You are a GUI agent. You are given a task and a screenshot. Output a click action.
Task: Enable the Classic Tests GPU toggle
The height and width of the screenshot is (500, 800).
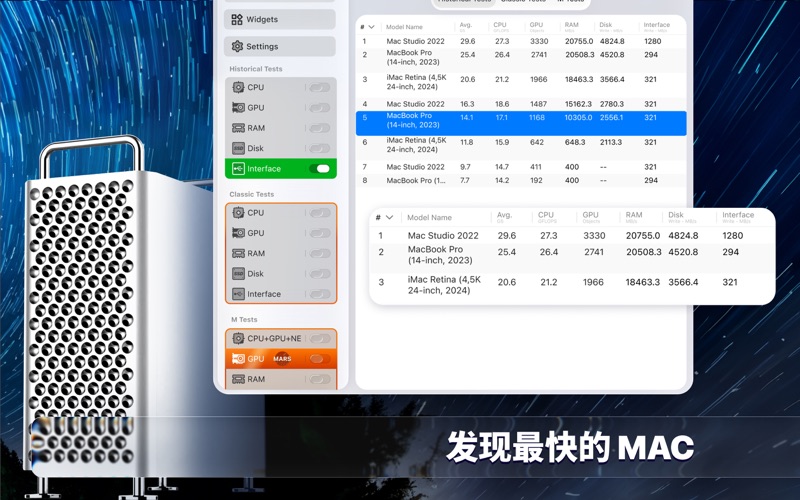319,233
